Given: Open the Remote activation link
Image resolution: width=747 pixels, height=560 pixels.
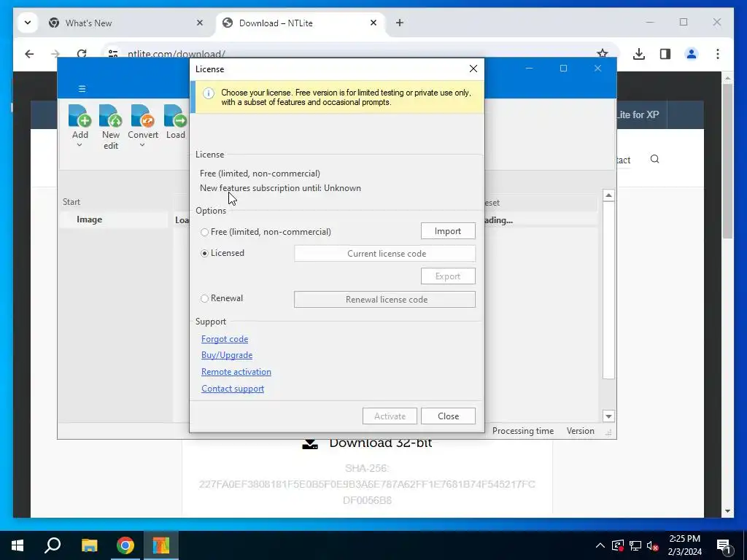Looking at the screenshot, I should coord(236,372).
